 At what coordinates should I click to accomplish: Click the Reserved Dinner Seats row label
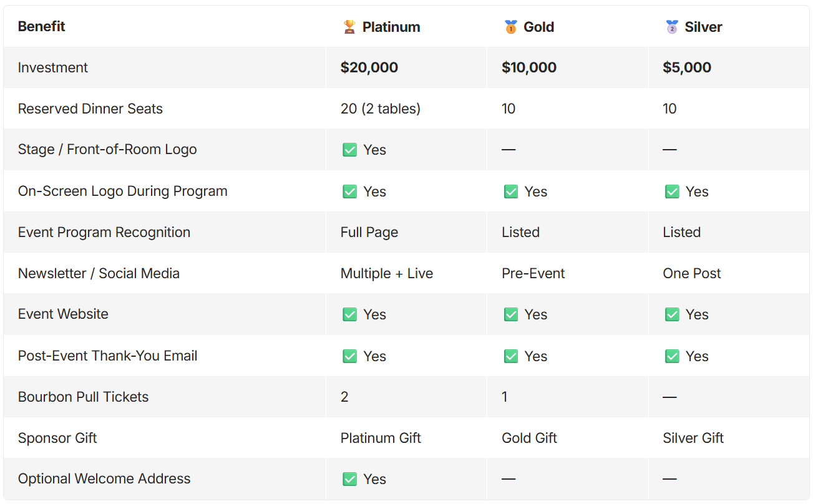tap(90, 109)
